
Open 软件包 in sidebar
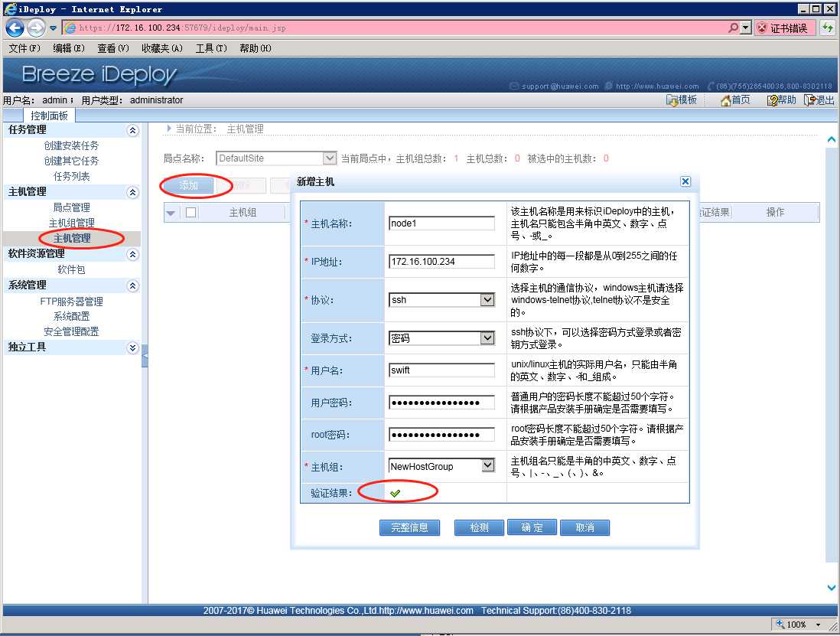tap(71, 269)
